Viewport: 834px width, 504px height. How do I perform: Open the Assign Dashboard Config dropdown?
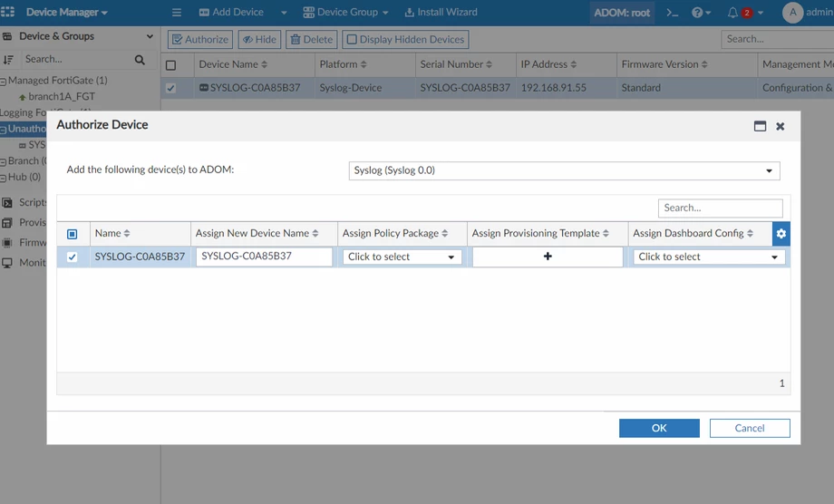tap(709, 257)
